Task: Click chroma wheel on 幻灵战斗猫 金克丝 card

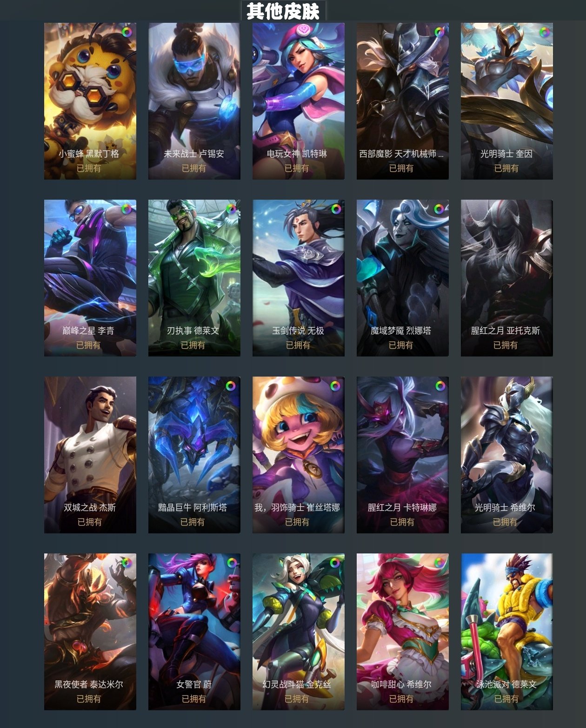Action: (x=335, y=563)
